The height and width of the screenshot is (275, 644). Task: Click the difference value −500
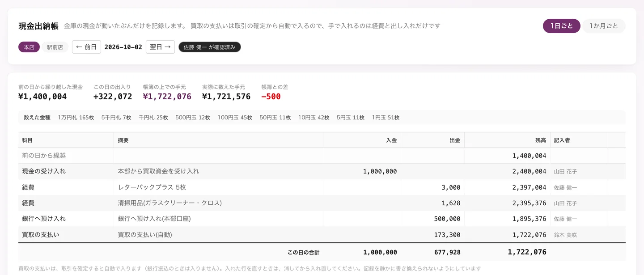[271, 97]
